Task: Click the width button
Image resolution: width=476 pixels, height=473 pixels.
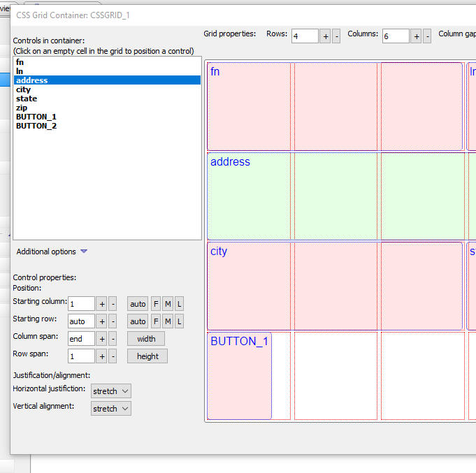Action: point(146,339)
